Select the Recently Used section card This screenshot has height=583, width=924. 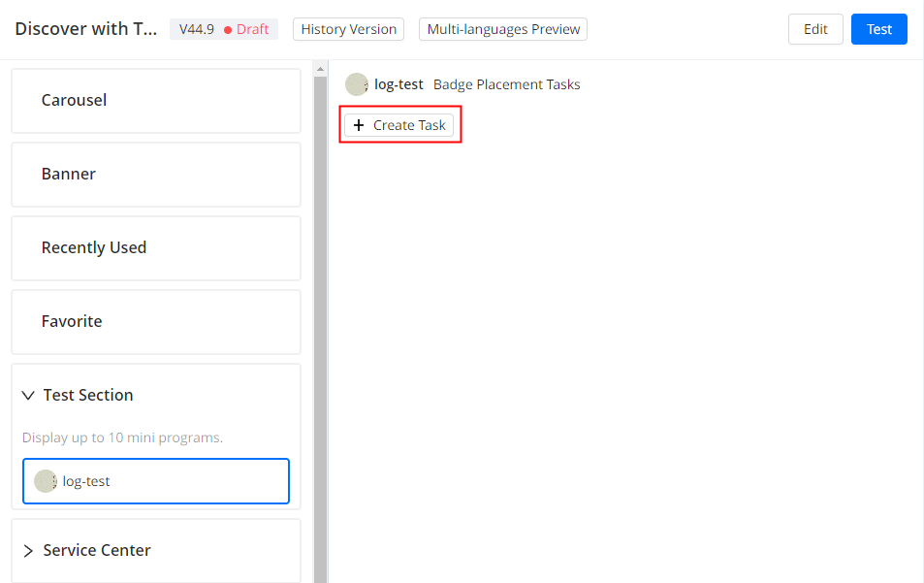click(156, 248)
